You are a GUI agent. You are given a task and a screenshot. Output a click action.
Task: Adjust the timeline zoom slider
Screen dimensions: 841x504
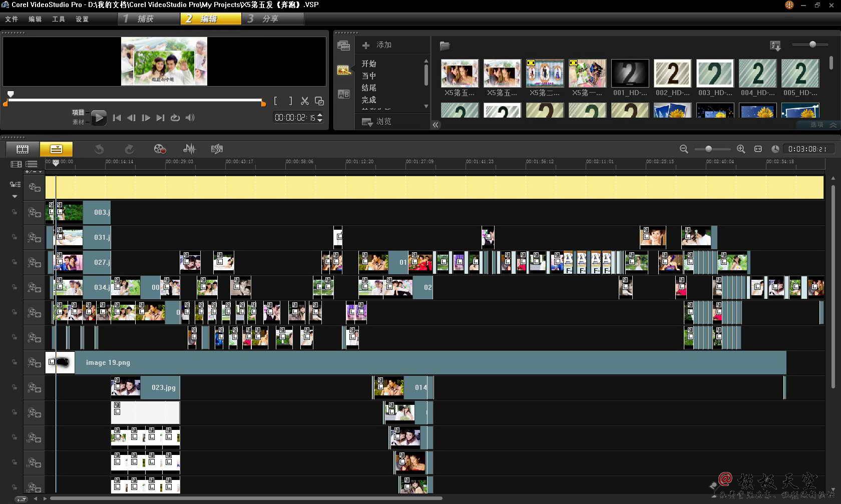pos(708,149)
